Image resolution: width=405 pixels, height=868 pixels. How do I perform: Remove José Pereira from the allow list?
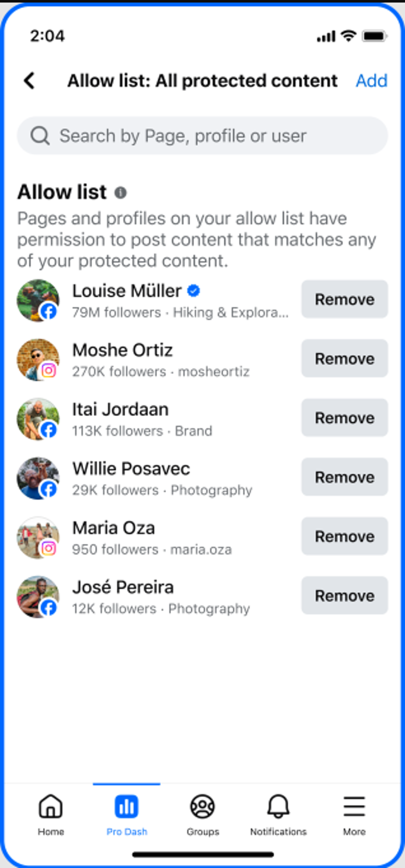(x=344, y=596)
